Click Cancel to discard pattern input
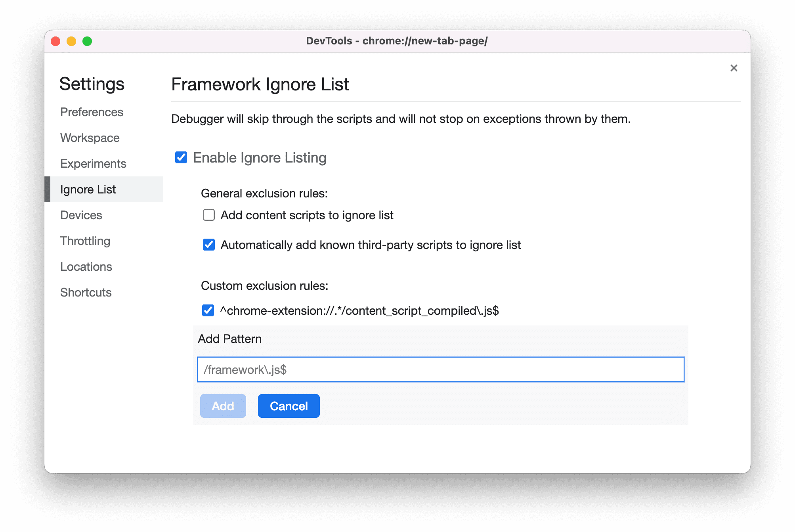The width and height of the screenshot is (795, 532). [290, 406]
